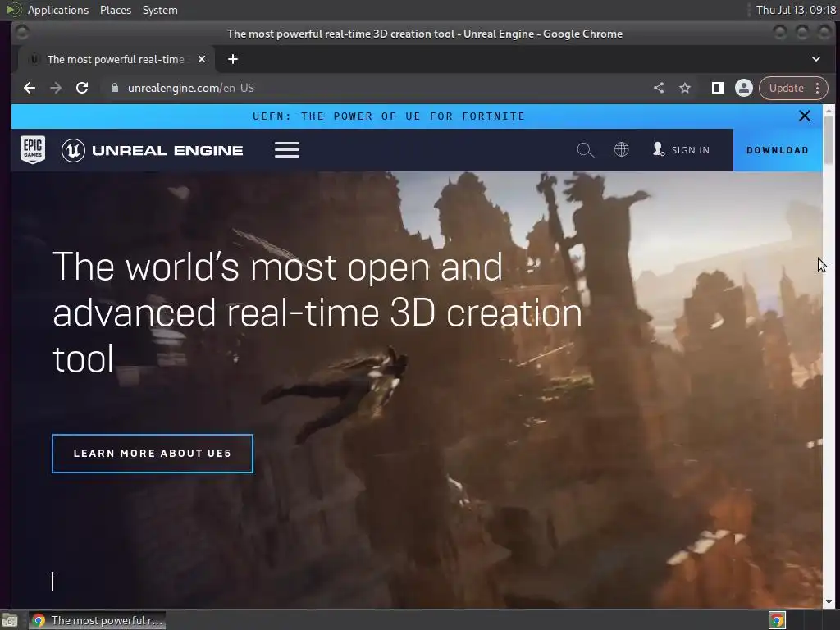Expand the tab search dropdown
840x630 pixels.
point(816,59)
